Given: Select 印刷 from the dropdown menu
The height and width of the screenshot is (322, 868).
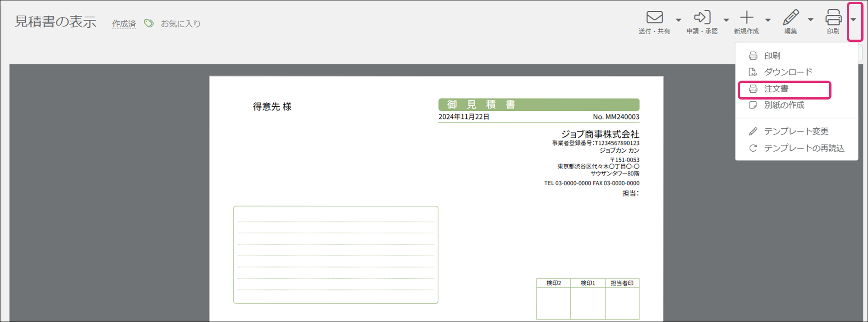Looking at the screenshot, I should coord(772,56).
